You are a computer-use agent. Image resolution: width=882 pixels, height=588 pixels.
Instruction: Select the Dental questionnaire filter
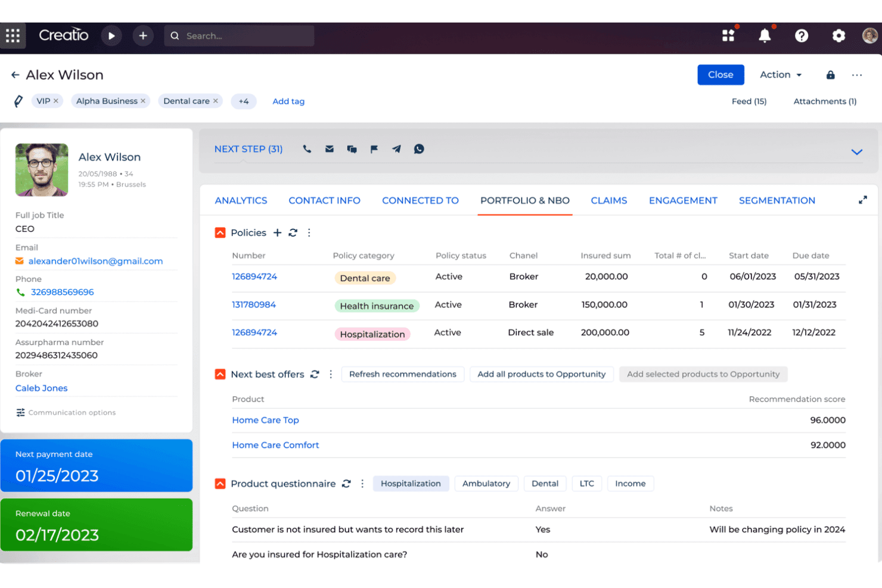[545, 484]
